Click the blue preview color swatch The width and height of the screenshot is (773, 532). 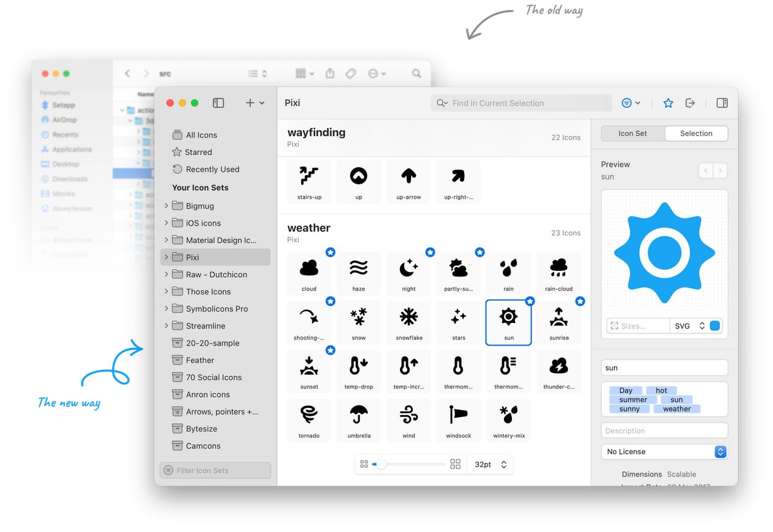[715, 326]
